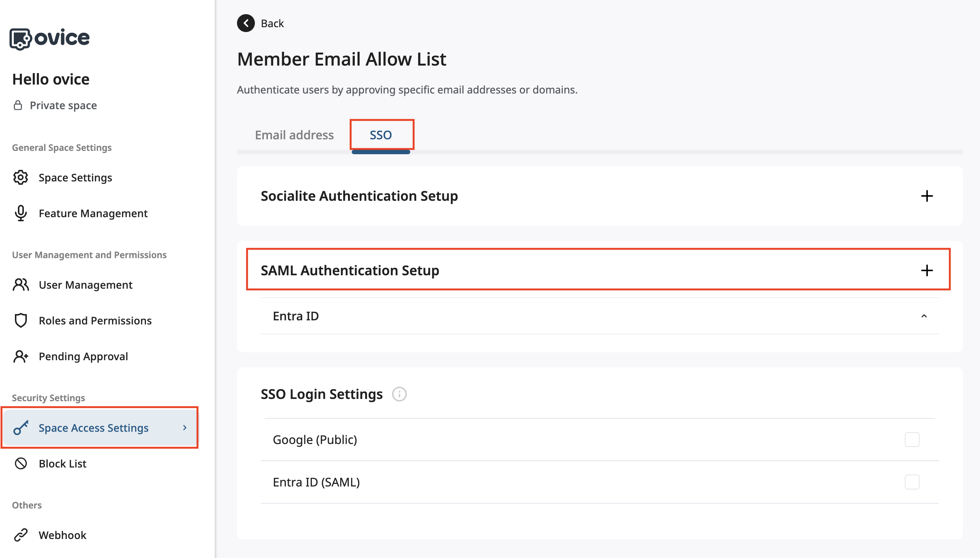Viewport: 980px width, 558px height.
Task: Enable the Entra ID (SAML) checkbox
Action: click(912, 482)
